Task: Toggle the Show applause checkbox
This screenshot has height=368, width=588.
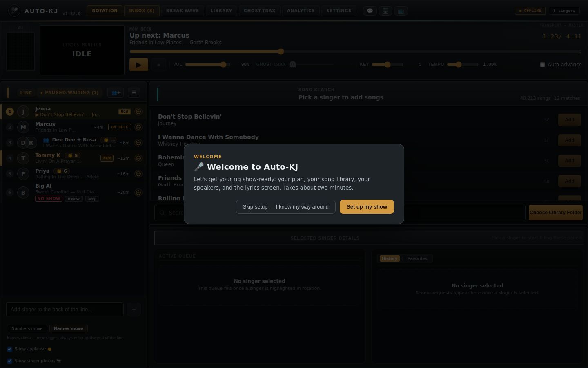Action: 9,349
